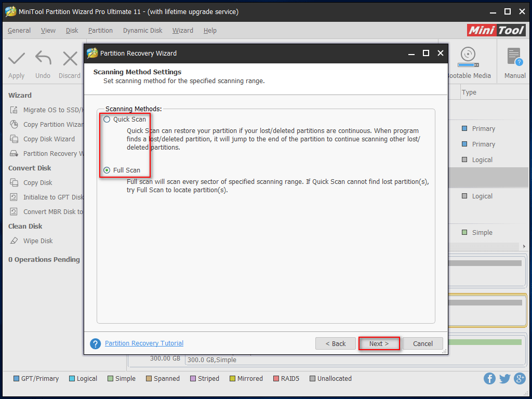Open the Help menu

pos(210,31)
